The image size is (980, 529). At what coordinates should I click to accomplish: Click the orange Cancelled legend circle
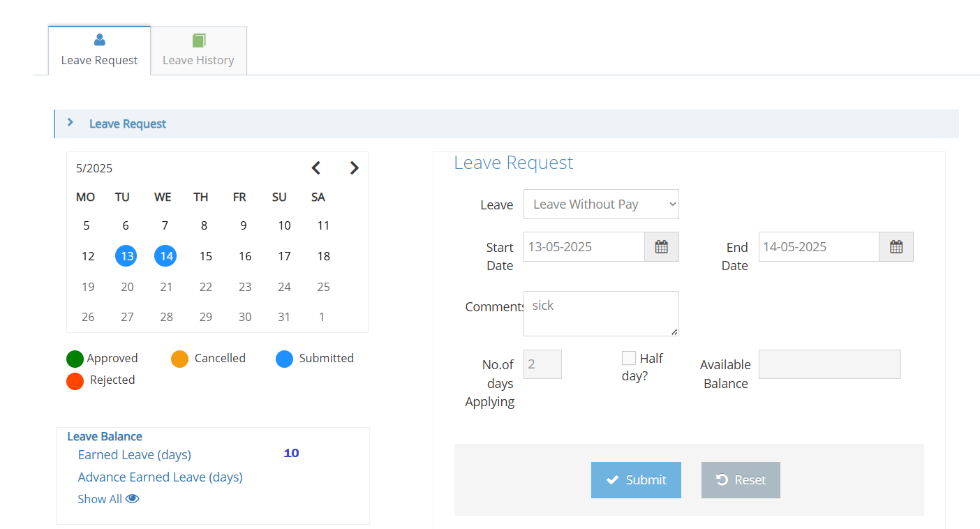pos(180,359)
